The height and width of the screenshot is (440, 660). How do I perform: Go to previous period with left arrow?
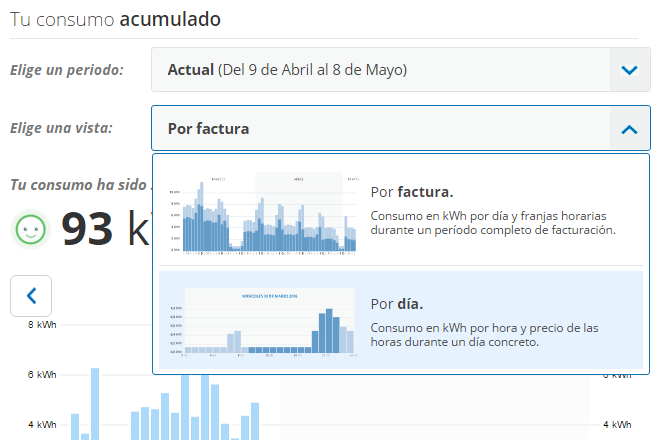pos(31,295)
